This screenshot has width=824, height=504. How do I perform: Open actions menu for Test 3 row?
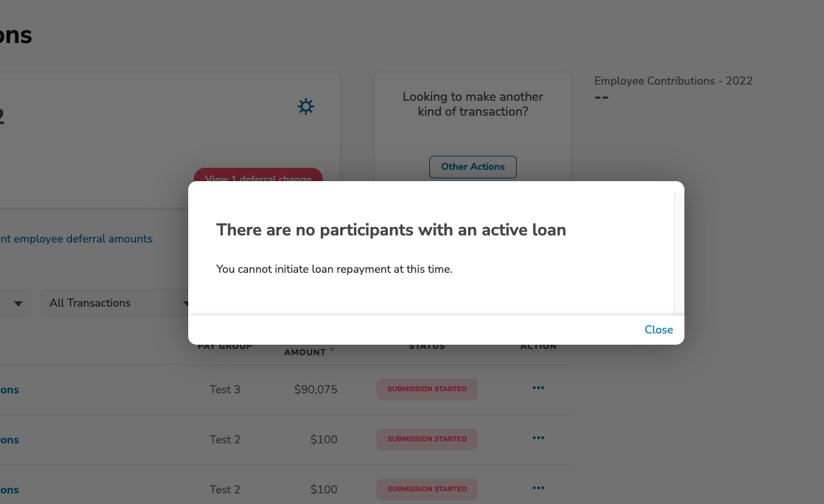pyautogui.click(x=538, y=388)
